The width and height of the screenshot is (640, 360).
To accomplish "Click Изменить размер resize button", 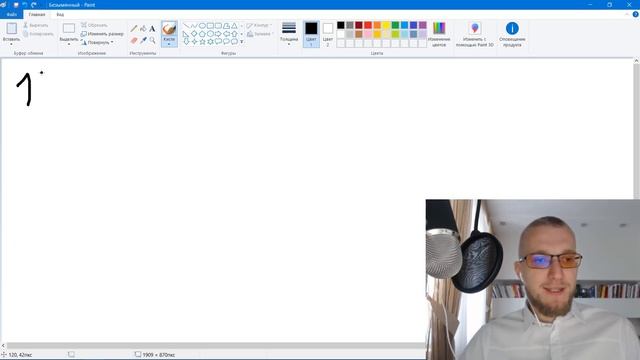I will 102,34.
